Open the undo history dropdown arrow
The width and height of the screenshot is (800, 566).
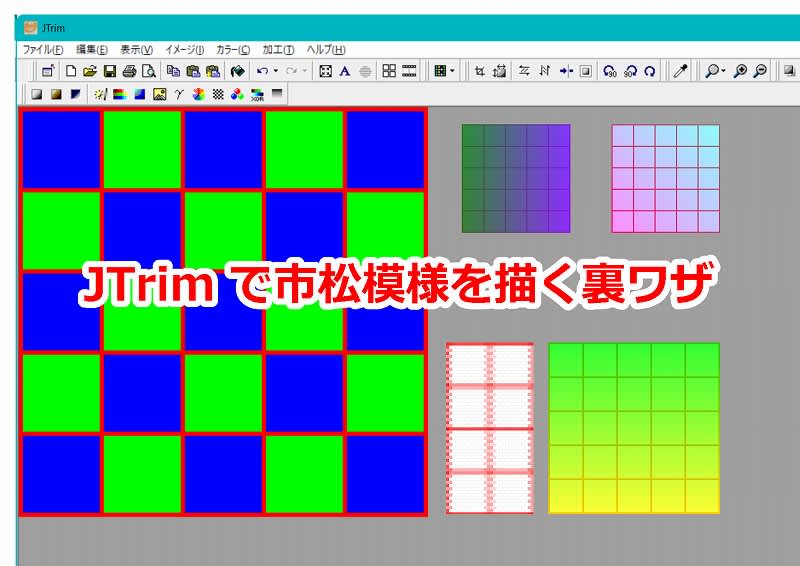(276, 71)
